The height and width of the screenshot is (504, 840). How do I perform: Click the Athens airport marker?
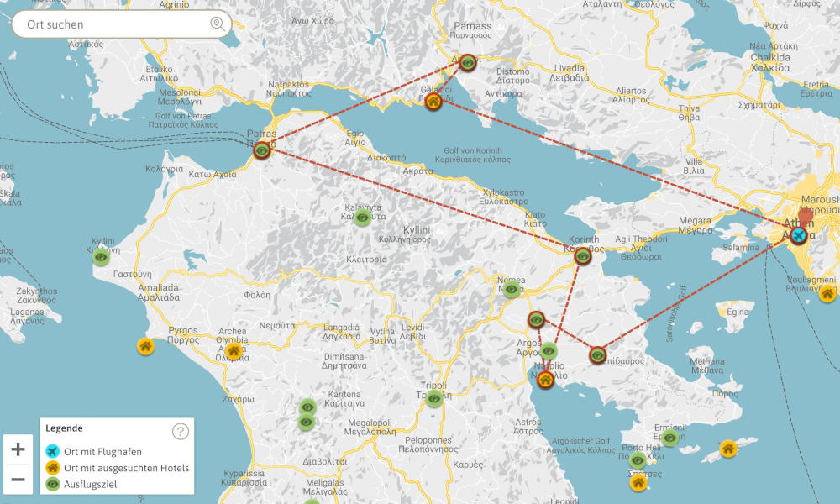tap(798, 235)
